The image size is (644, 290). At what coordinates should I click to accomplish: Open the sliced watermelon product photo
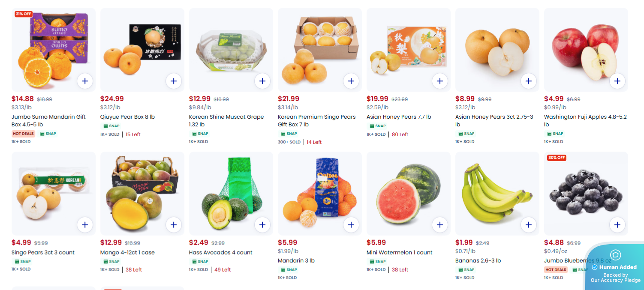click(407, 193)
